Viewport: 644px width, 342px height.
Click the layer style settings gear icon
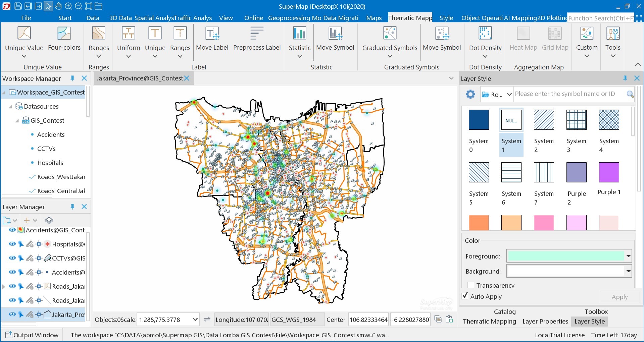(x=470, y=94)
